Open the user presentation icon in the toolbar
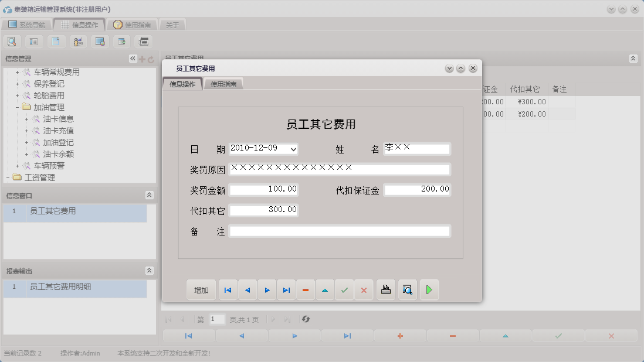644x362 pixels. tap(77, 41)
